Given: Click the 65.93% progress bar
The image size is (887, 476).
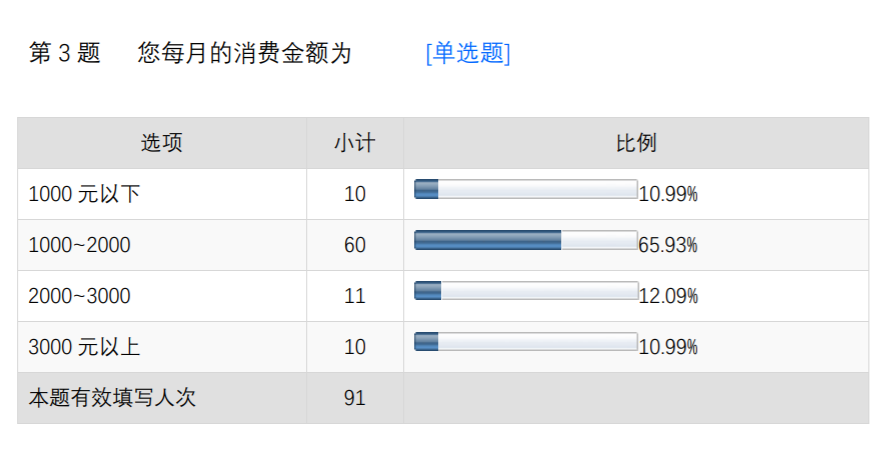Looking at the screenshot, I should coord(526,240).
